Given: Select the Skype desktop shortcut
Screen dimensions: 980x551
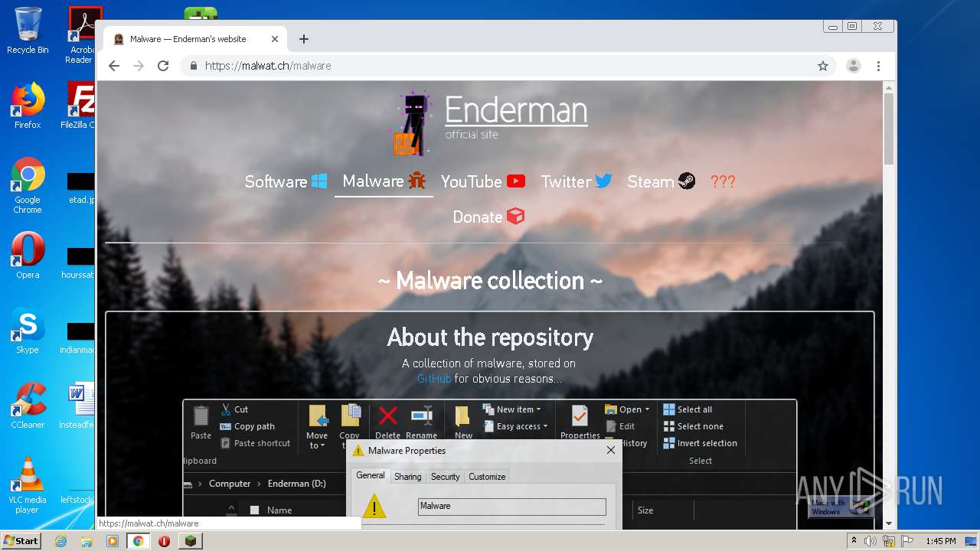Looking at the screenshot, I should pos(28,331).
